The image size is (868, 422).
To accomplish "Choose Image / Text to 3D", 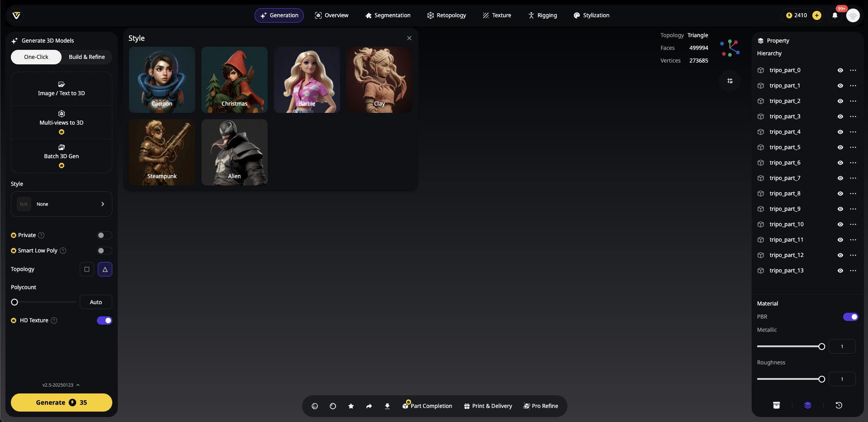I will [x=62, y=89].
